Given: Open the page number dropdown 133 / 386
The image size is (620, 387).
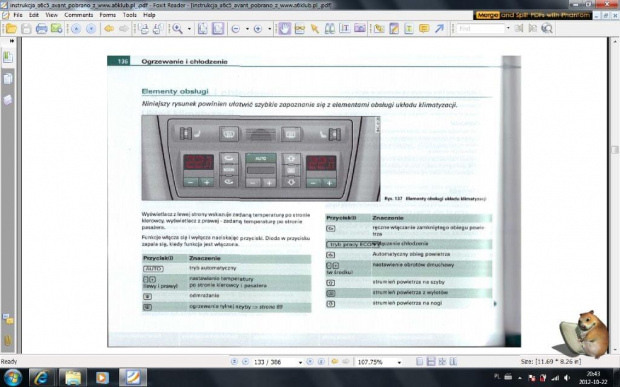Looking at the screenshot, I should click(x=300, y=362).
